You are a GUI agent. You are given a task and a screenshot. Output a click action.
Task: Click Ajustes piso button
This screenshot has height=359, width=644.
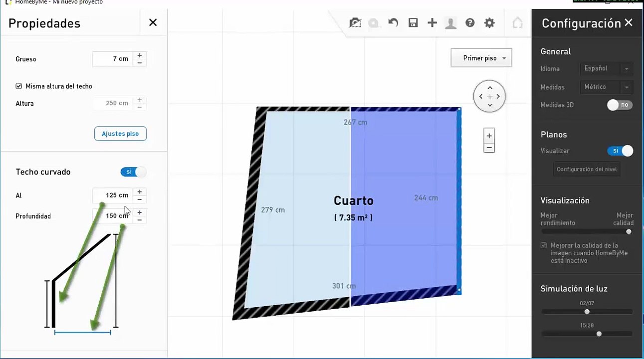tap(120, 134)
